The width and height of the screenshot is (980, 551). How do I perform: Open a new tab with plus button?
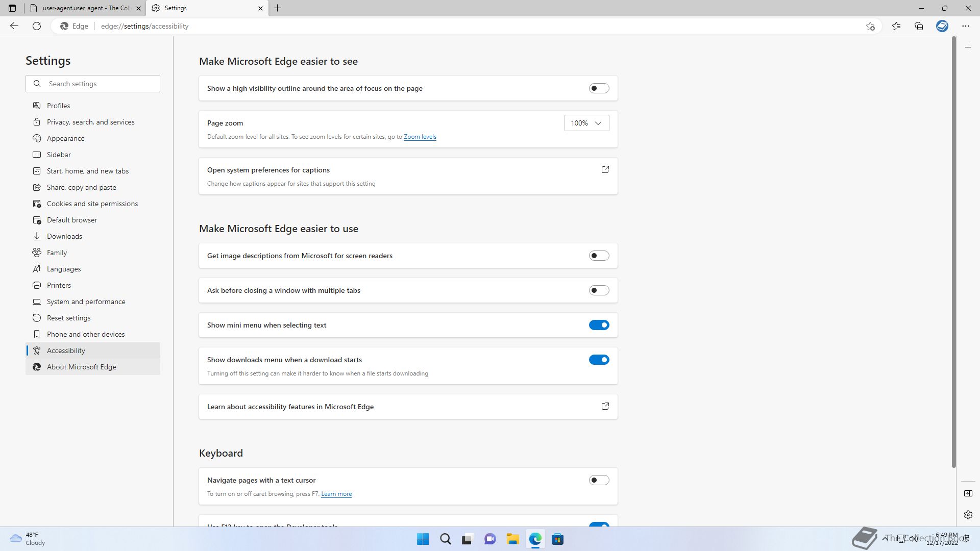[278, 8]
